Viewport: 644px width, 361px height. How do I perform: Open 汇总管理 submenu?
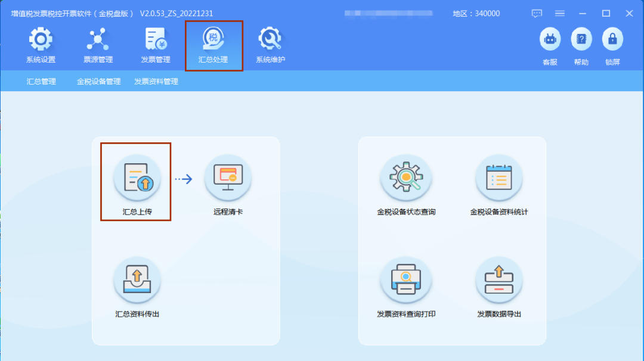(x=41, y=81)
